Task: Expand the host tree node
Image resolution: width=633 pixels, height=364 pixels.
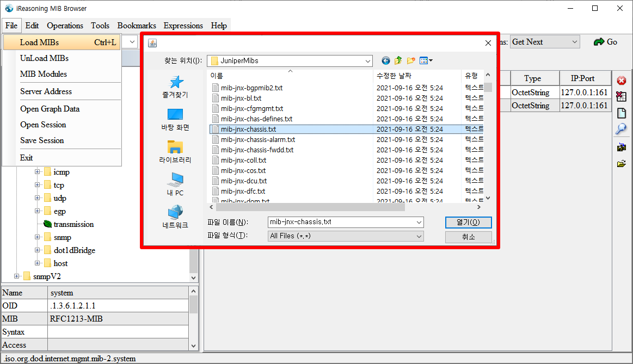Action: point(37,263)
